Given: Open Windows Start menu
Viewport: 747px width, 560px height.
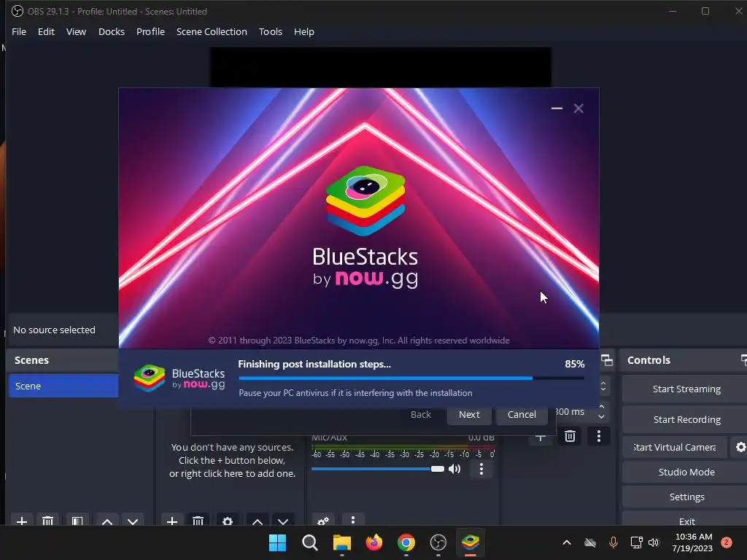Looking at the screenshot, I should click(x=277, y=542).
